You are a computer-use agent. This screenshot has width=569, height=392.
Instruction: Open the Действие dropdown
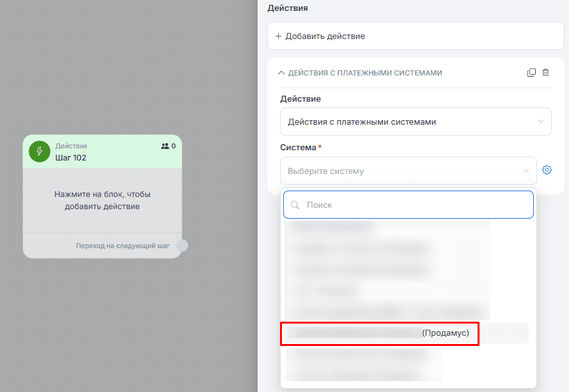coord(416,122)
